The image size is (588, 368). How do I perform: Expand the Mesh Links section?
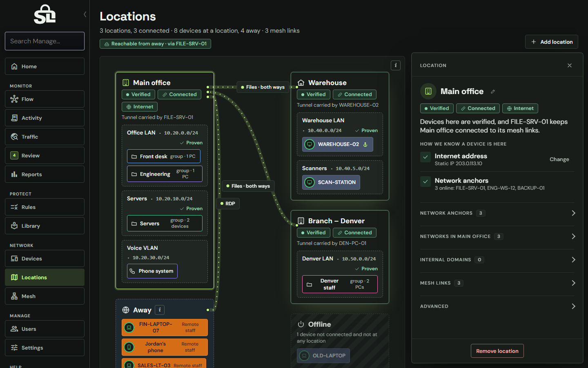point(497,283)
